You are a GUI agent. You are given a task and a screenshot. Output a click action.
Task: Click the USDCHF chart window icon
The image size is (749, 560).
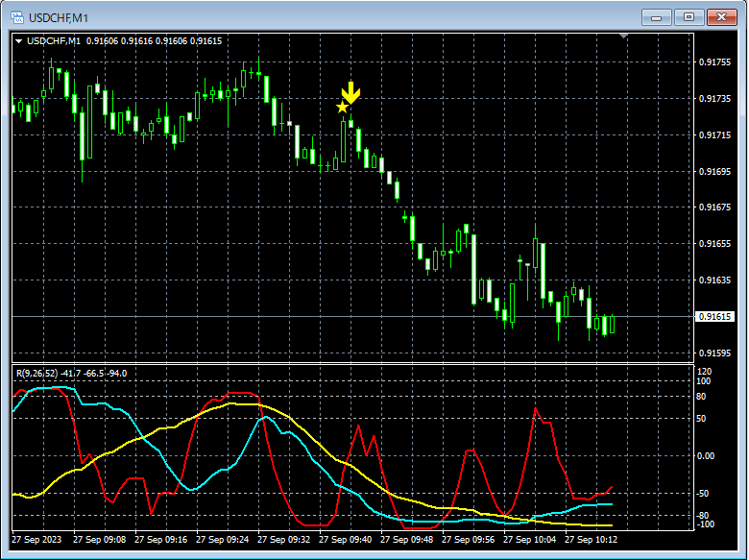(x=17, y=18)
